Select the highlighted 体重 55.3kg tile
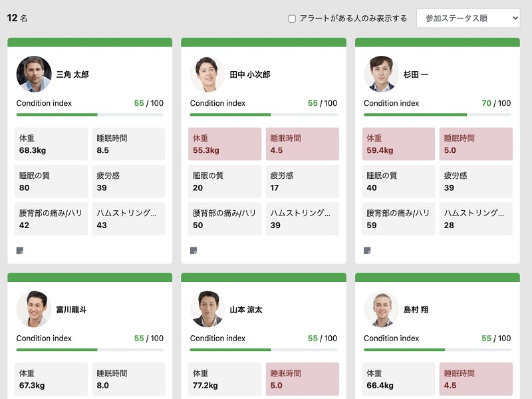The width and height of the screenshot is (532, 399). point(225,144)
